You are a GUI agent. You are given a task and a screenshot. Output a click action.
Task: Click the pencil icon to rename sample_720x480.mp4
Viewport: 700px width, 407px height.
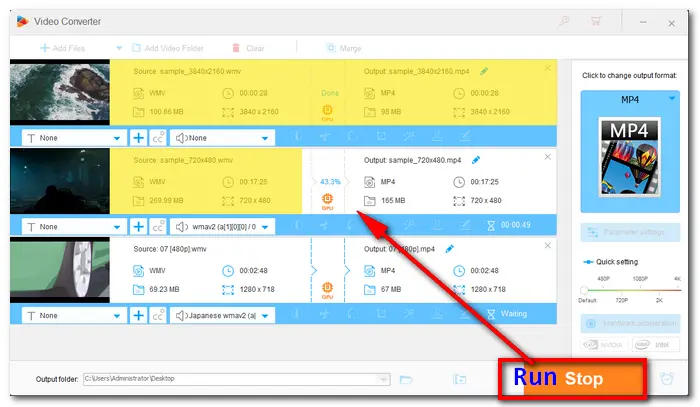point(476,159)
